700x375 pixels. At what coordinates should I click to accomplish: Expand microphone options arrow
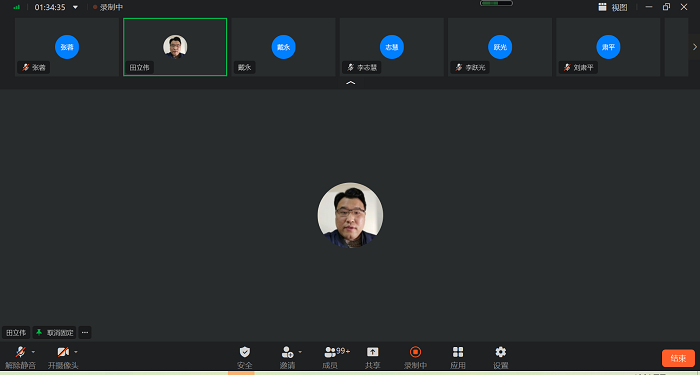click(x=33, y=352)
